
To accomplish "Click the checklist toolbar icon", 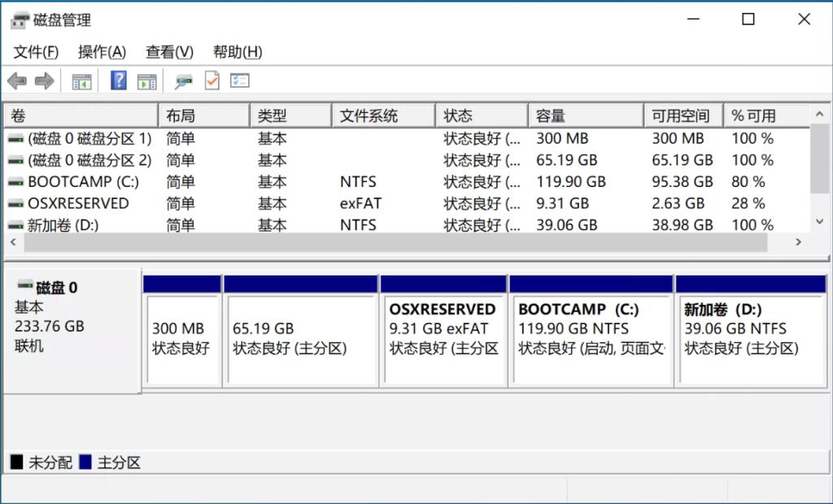I will click(238, 80).
